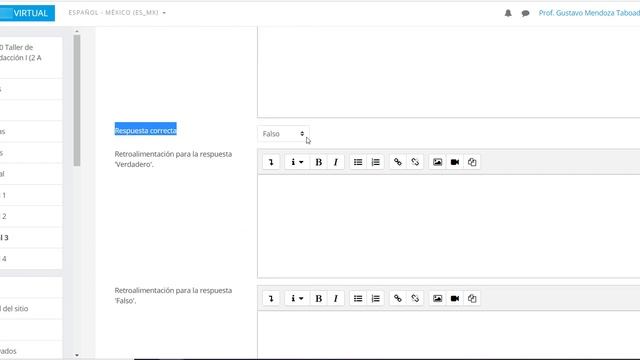Insert link in 'Falso' feedback editor
The width and height of the screenshot is (640, 360).
pyautogui.click(x=398, y=298)
